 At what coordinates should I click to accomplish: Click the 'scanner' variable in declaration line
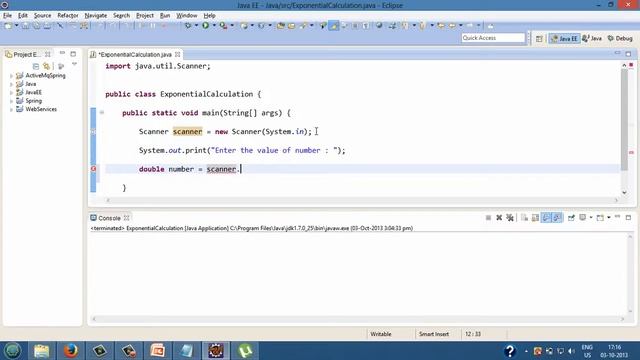pyautogui.click(x=187, y=132)
